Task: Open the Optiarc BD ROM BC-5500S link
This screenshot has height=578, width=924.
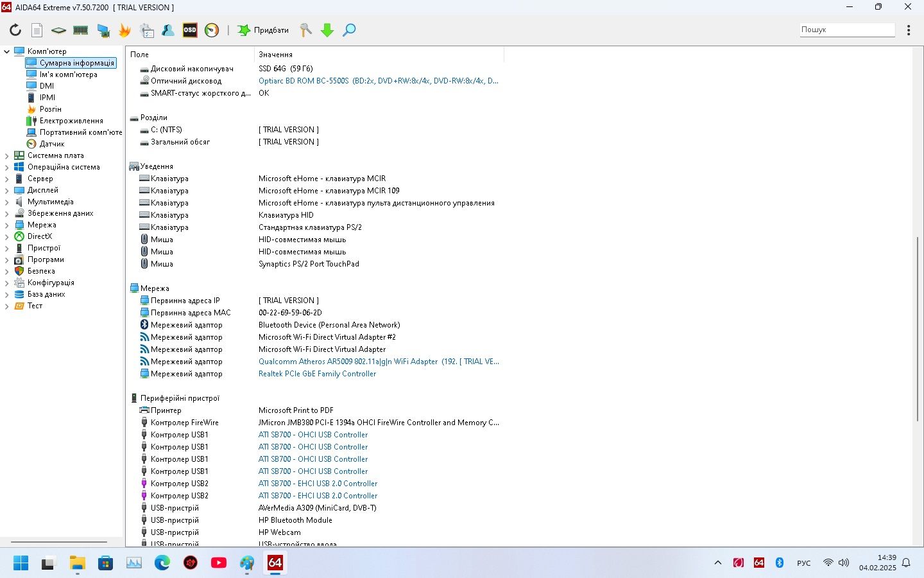Action: (x=378, y=81)
